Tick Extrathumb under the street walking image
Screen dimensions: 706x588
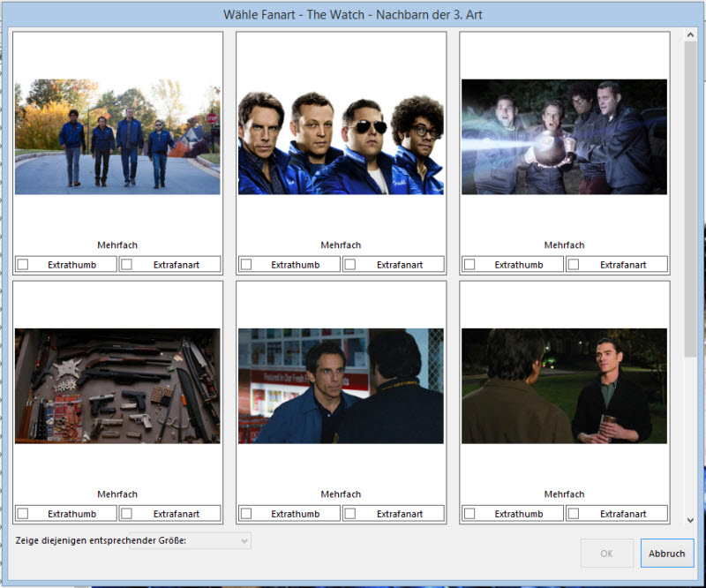click(23, 264)
